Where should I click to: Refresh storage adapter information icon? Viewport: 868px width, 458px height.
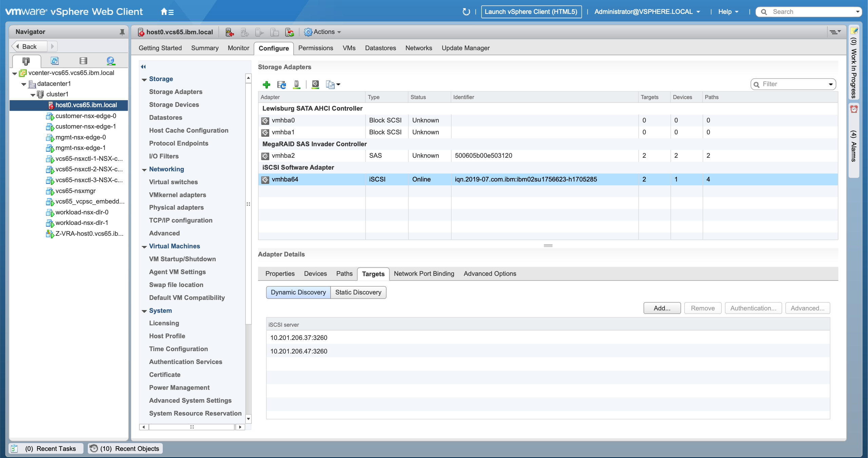coord(281,84)
